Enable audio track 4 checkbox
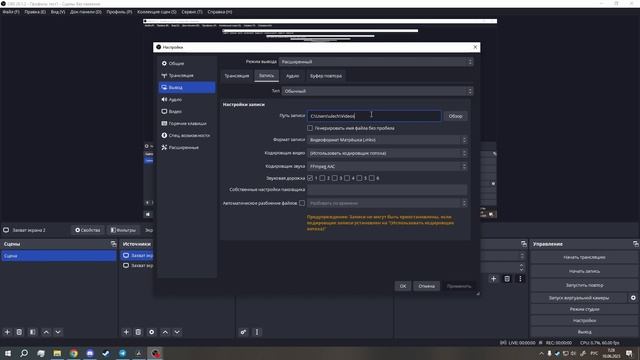The image size is (640, 360). pos(347,178)
